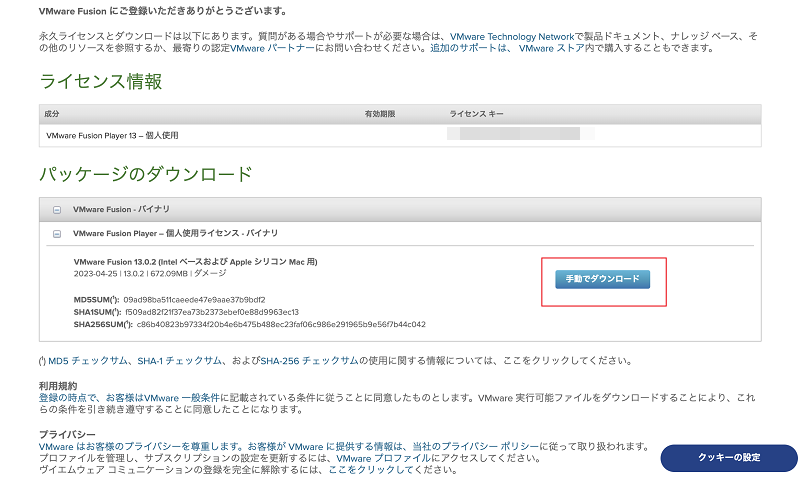Select the VMware Fusion Player 13 – 個人使用 row text

(112, 136)
